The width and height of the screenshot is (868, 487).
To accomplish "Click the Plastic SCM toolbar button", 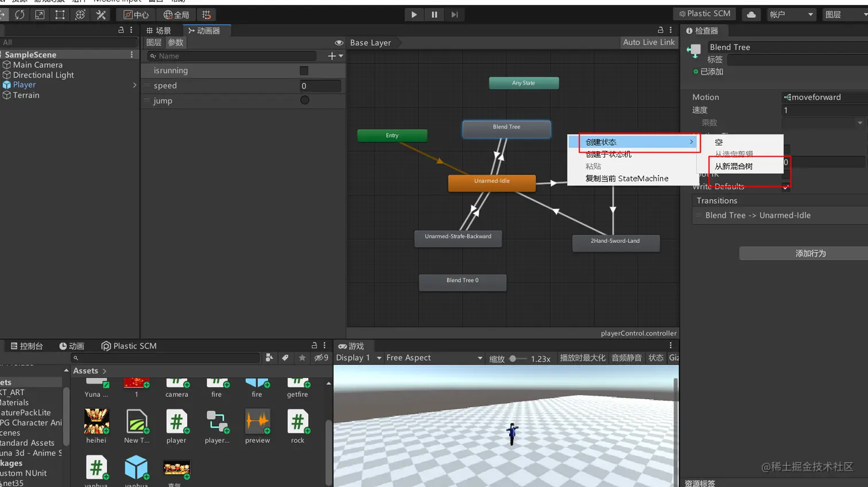I will [705, 14].
